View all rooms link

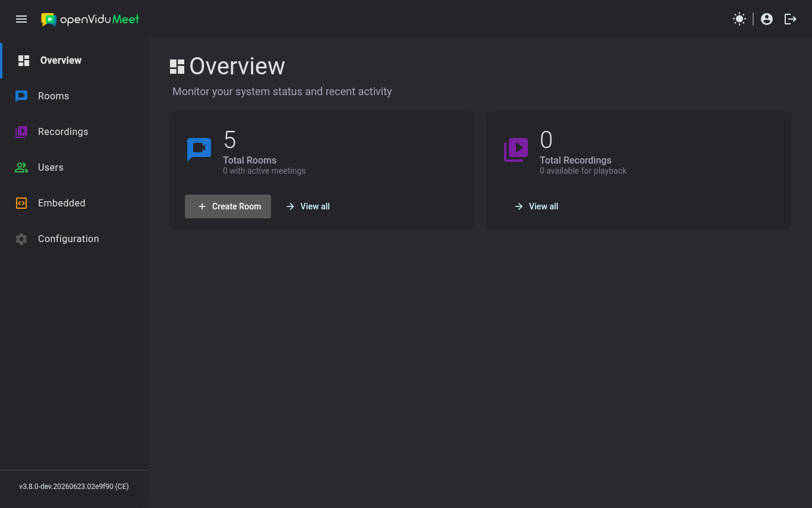[308, 206]
